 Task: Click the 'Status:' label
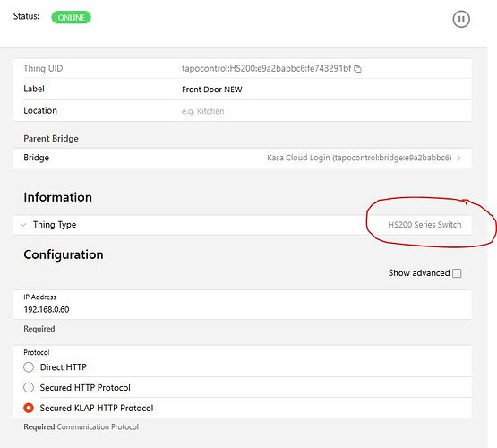coord(26,16)
